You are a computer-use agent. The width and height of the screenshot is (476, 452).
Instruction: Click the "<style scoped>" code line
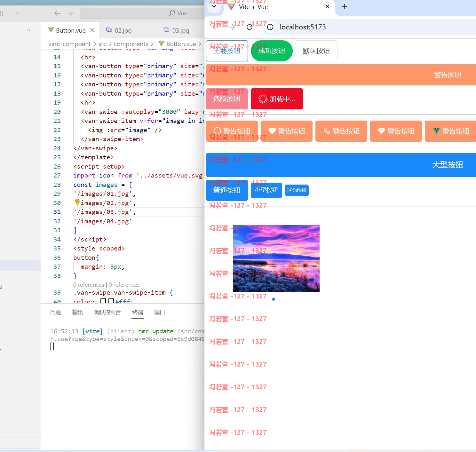click(99, 249)
